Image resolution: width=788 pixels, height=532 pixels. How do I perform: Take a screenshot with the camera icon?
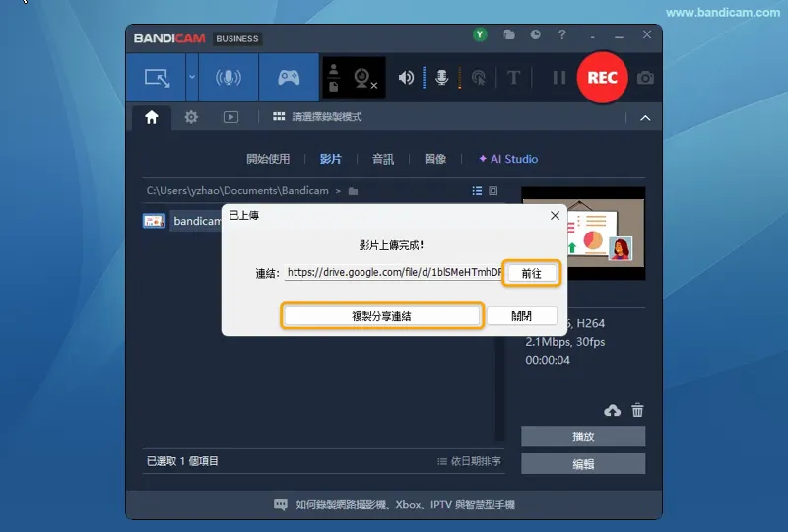pos(645,78)
